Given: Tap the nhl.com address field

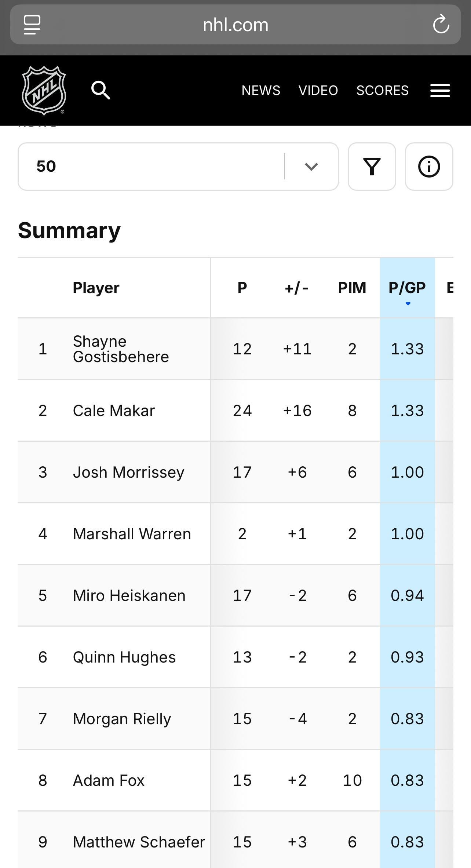Looking at the screenshot, I should (x=235, y=25).
